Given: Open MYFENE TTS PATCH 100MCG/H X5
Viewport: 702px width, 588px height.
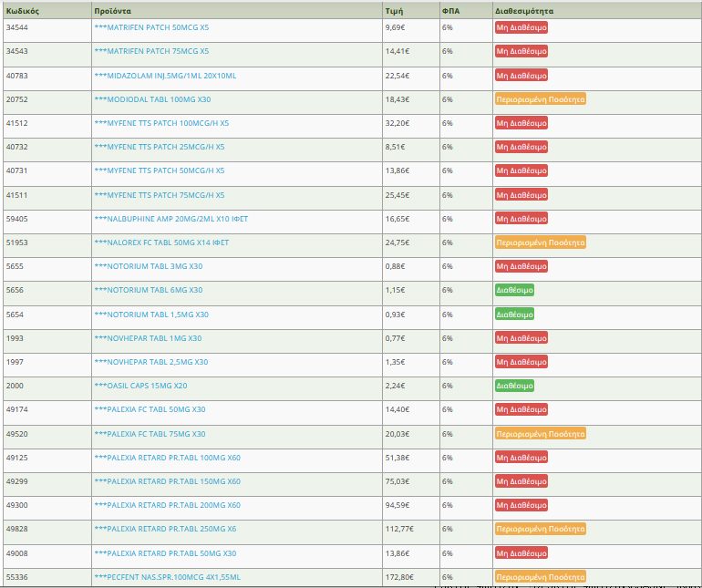Looking at the screenshot, I should coord(161,123).
